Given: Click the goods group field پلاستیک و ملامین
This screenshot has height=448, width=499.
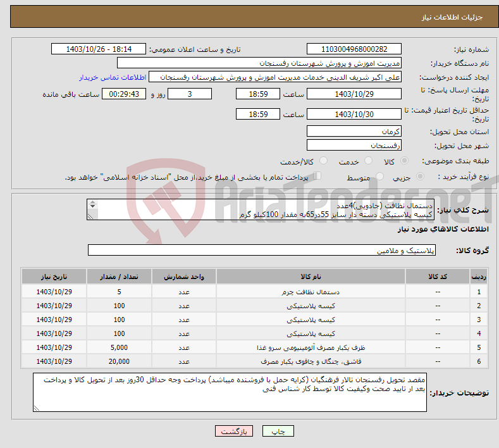Looking at the screenshot, I should [262, 251].
